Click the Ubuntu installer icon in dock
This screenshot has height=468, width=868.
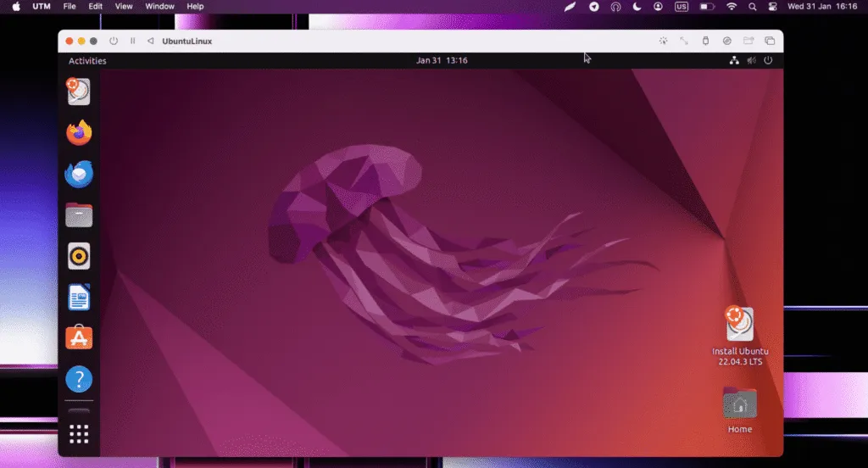coord(78,92)
